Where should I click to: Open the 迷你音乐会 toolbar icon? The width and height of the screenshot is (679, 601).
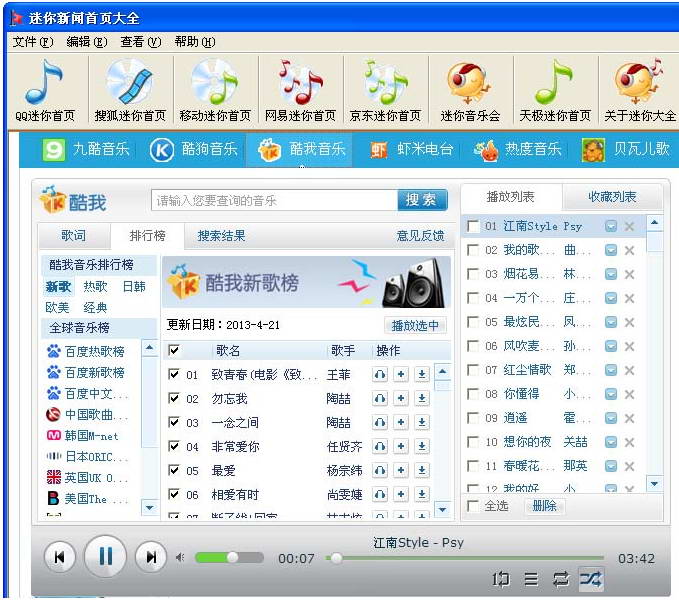[x=470, y=91]
